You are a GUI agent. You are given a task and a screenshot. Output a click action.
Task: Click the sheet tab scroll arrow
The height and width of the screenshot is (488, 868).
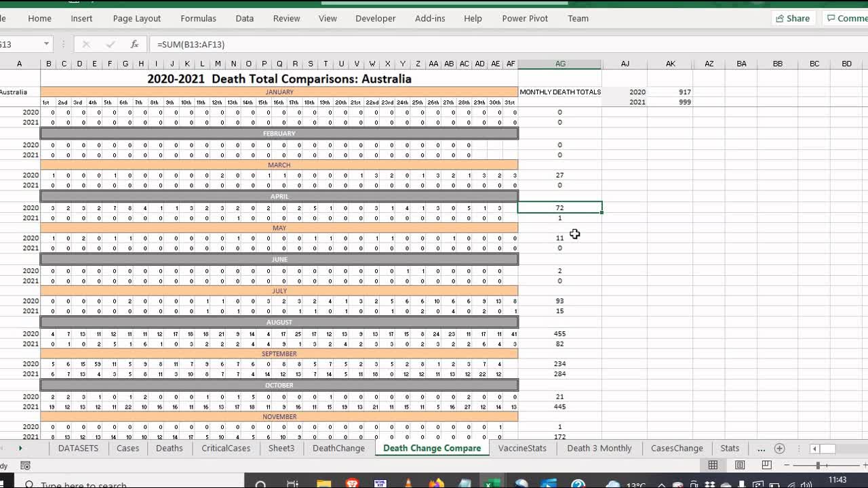[20, 448]
